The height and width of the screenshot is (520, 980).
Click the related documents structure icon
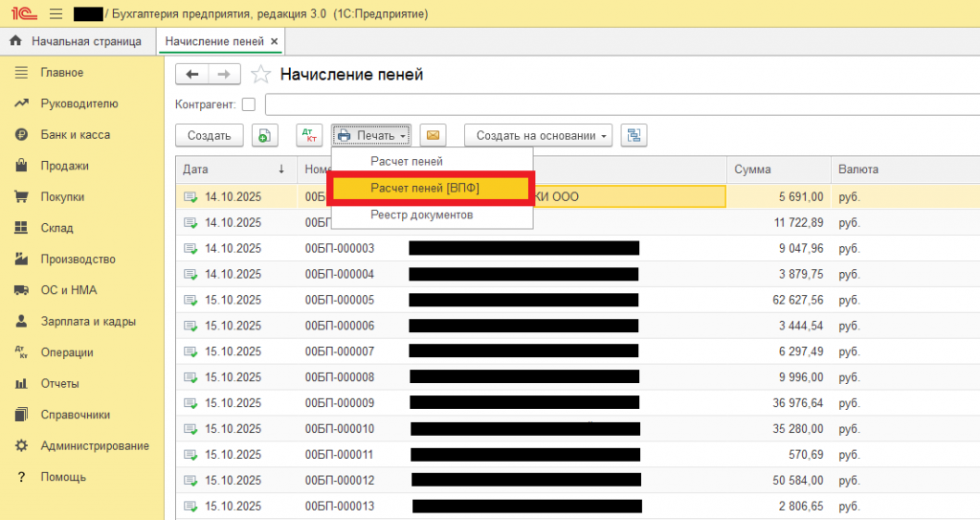pos(634,136)
